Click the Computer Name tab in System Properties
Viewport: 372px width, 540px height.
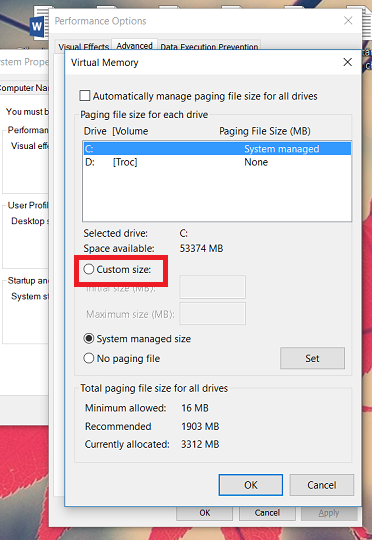point(24,88)
